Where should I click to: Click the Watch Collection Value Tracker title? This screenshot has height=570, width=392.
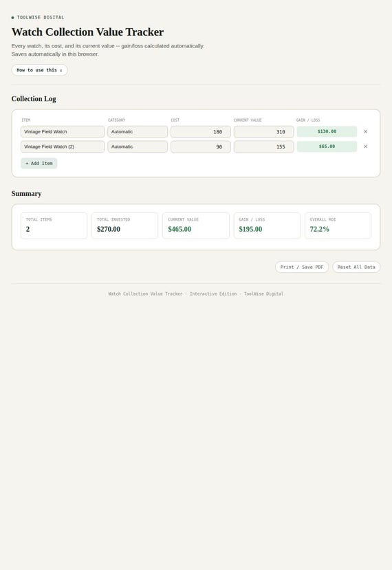point(87,32)
